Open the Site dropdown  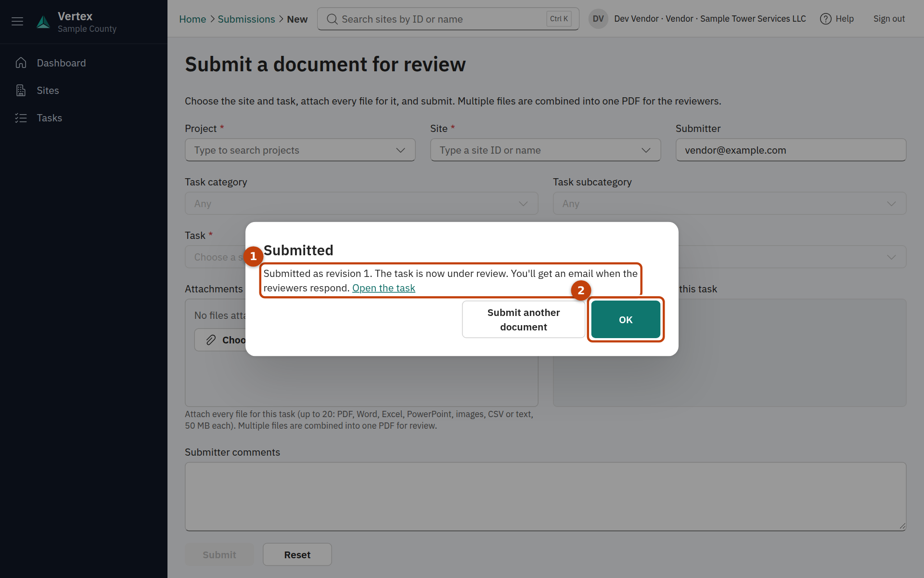coord(545,150)
